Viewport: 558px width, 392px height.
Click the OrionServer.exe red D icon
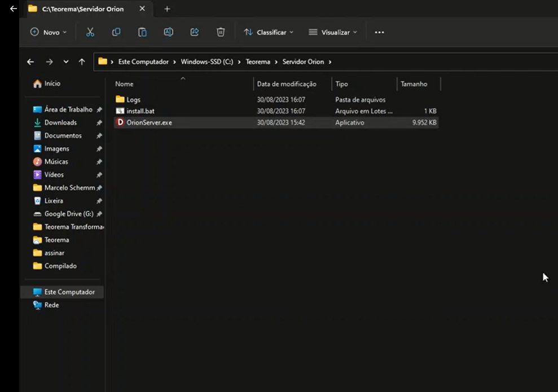pos(120,122)
